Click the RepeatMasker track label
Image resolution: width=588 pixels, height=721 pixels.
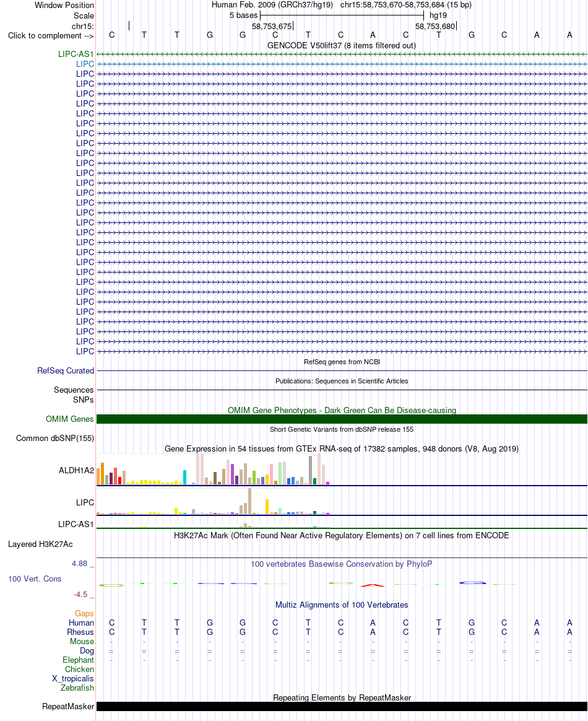coord(68,706)
